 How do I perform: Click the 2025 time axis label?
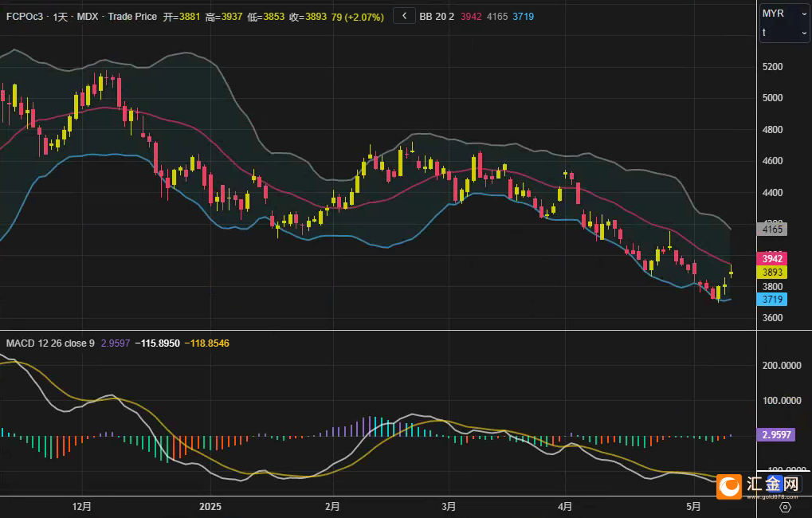[210, 506]
